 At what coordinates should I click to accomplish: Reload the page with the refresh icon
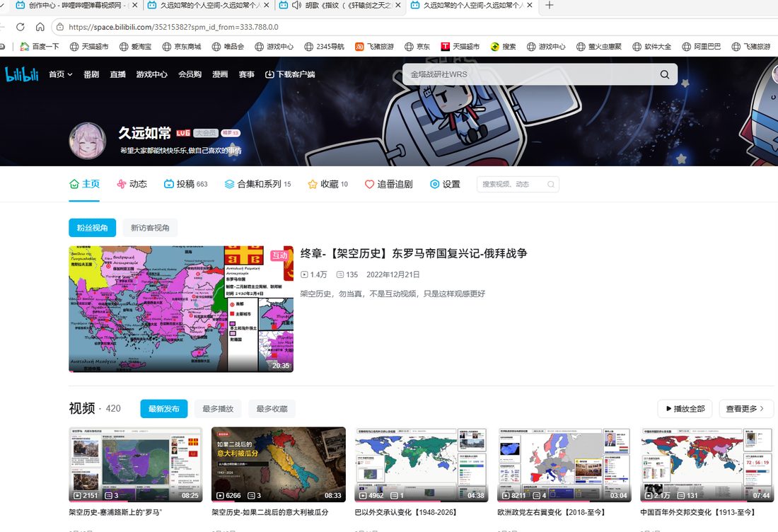pyautogui.click(x=21, y=27)
